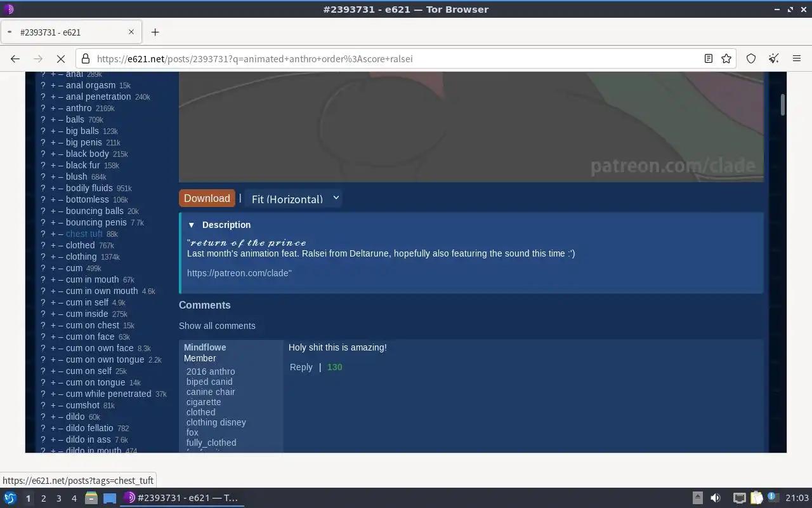This screenshot has height=508, width=812.
Task: Open the black body tag link
Action: (88, 154)
